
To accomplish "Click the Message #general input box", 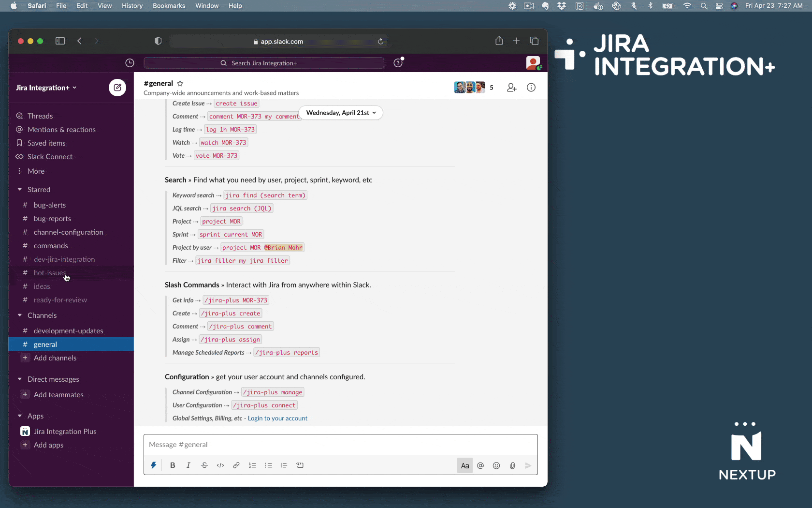I will pos(341,445).
